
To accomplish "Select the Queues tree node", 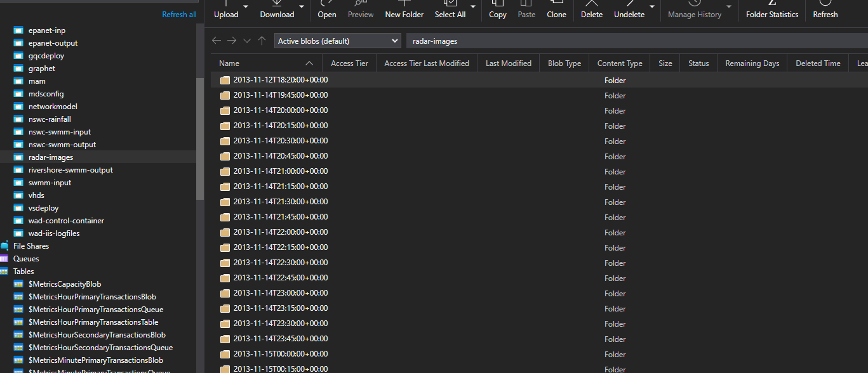I will point(26,259).
